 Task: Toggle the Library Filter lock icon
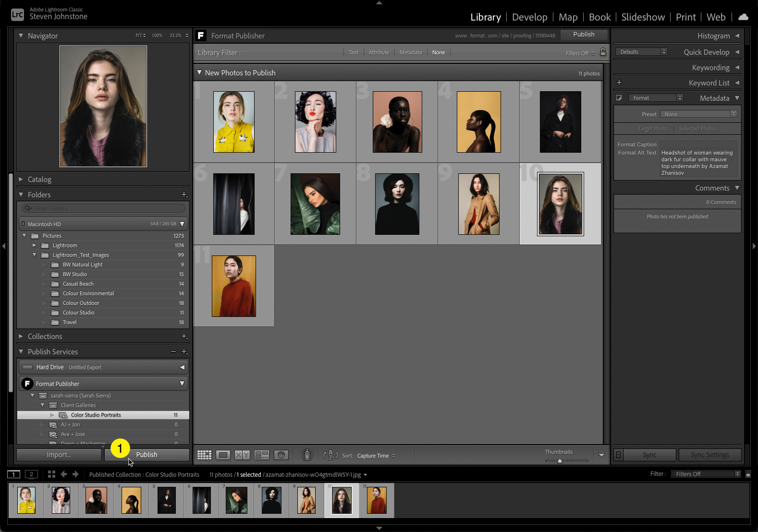coord(603,52)
